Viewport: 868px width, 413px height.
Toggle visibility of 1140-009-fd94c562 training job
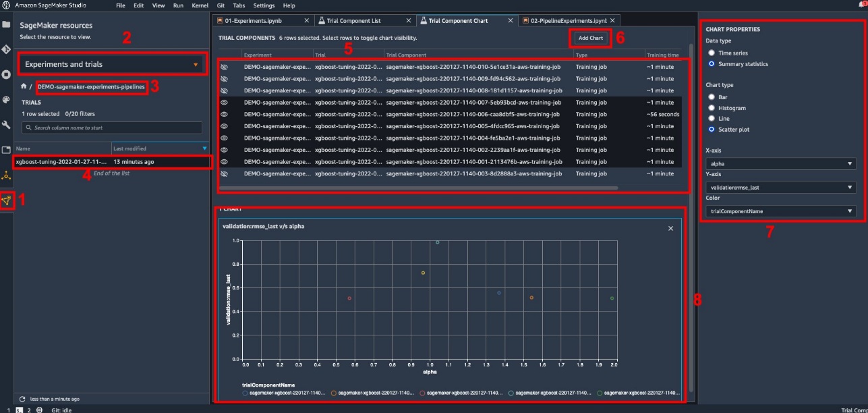click(224, 79)
